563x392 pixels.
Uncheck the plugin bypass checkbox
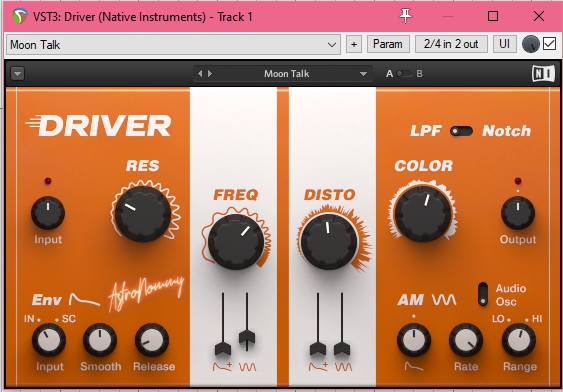coord(549,44)
